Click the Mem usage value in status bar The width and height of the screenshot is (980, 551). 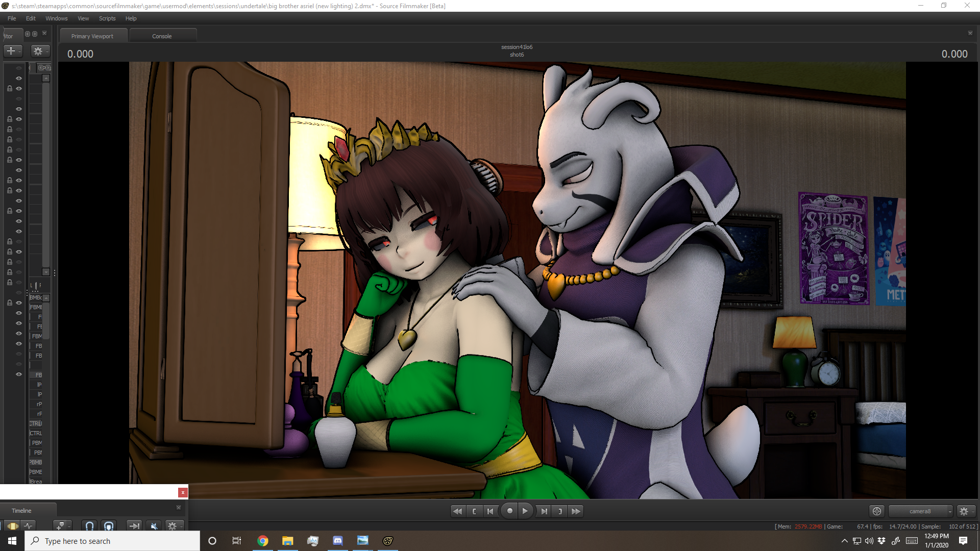pyautogui.click(x=808, y=527)
